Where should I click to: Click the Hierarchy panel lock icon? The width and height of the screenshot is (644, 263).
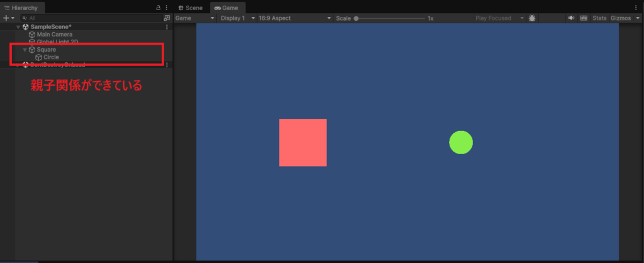tap(158, 8)
